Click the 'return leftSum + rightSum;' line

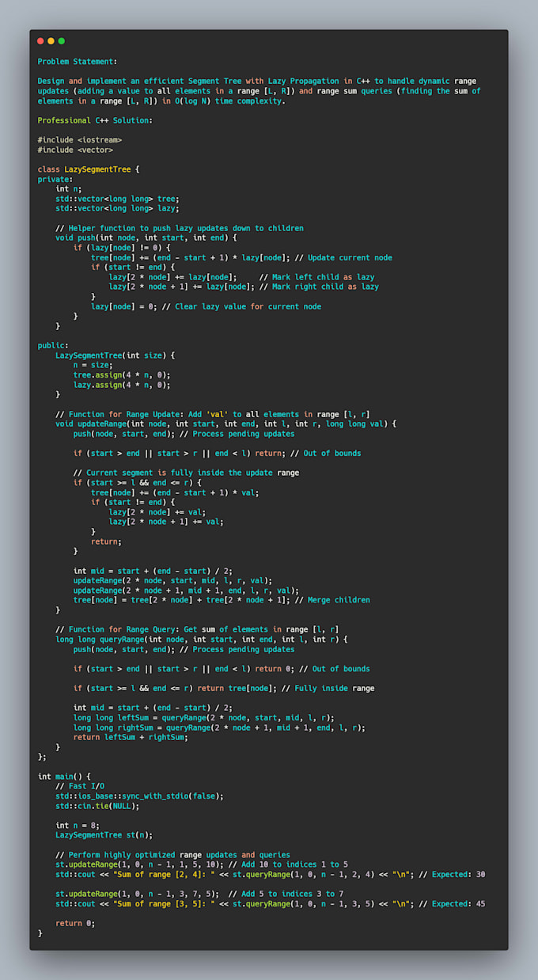click(131, 737)
